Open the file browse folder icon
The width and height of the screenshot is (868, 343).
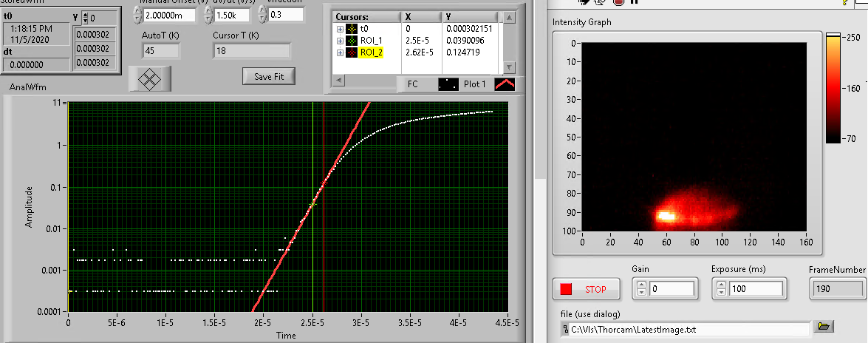click(825, 326)
